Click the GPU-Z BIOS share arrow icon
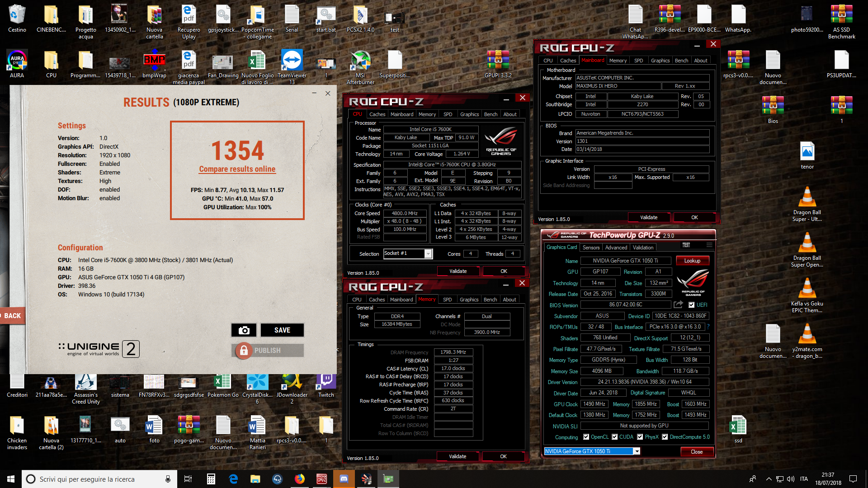The height and width of the screenshot is (488, 868). [678, 305]
